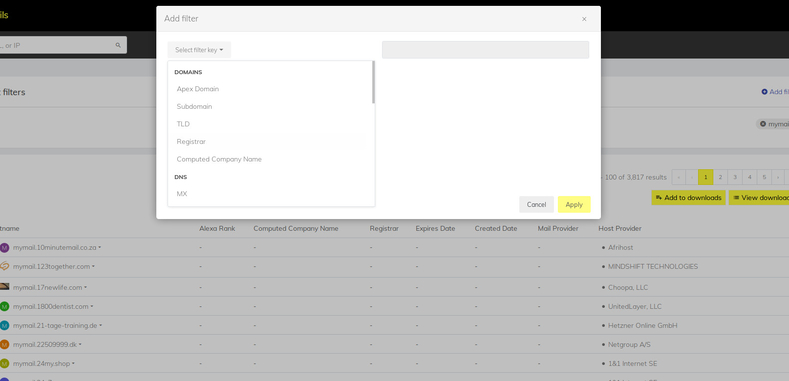Expand dropdown for mymail.21-tage-training.de
This screenshot has width=789, height=381.
[x=101, y=326]
